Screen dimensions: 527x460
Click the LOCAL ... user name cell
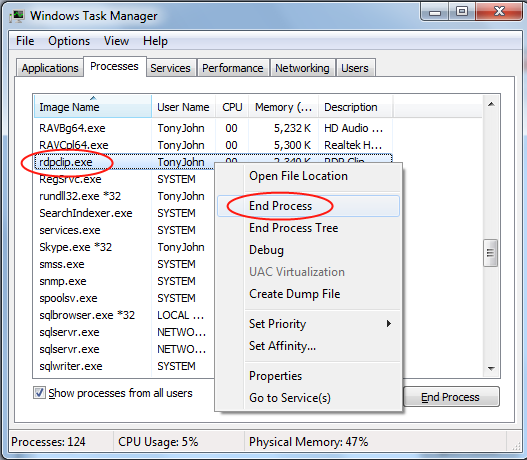(x=180, y=315)
